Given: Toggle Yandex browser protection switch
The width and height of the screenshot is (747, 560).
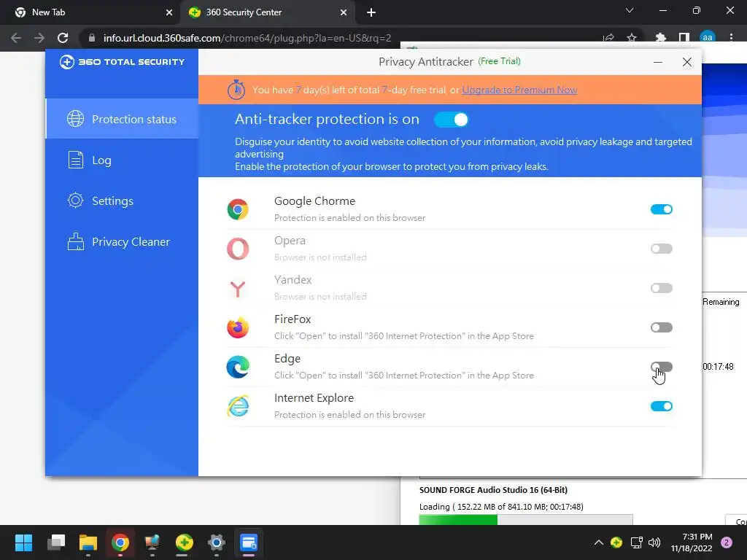Looking at the screenshot, I should coord(661,288).
